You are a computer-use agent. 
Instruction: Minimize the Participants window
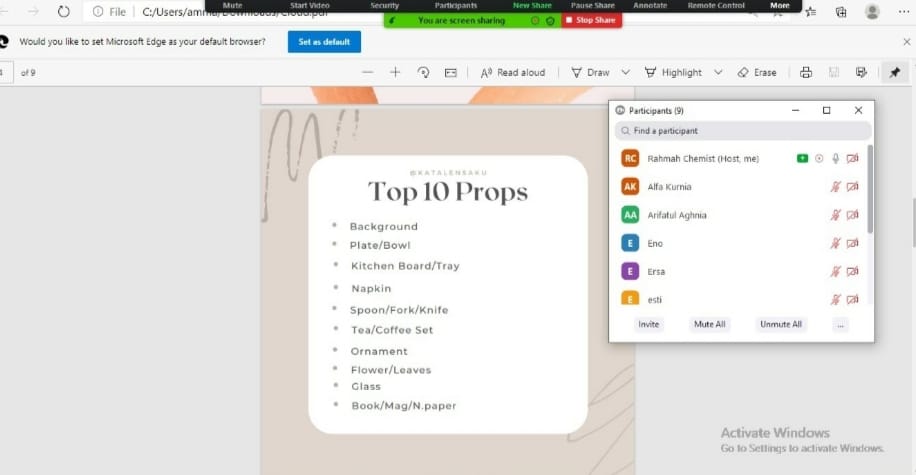[796, 110]
